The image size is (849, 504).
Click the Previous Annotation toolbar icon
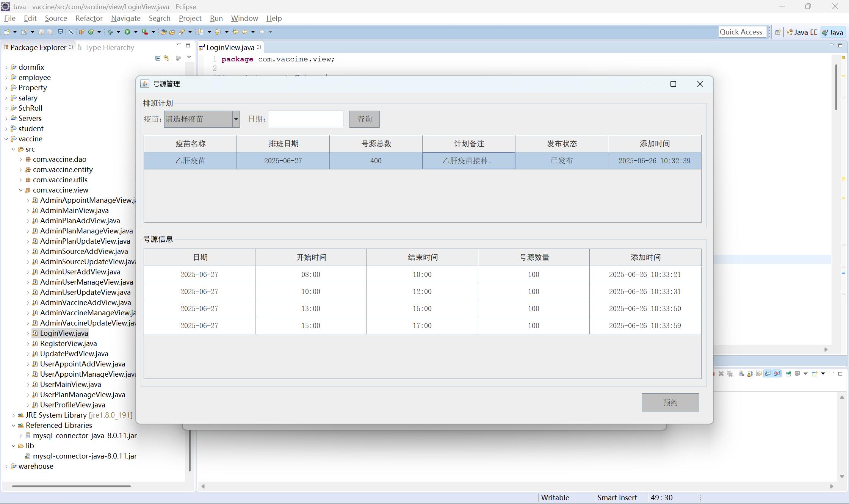pos(218,32)
